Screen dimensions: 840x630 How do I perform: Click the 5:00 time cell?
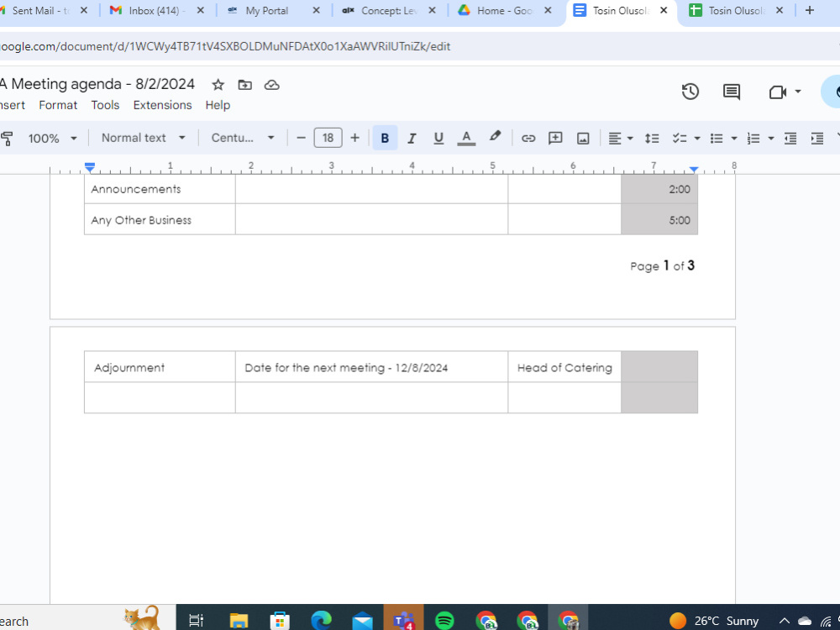coord(659,219)
